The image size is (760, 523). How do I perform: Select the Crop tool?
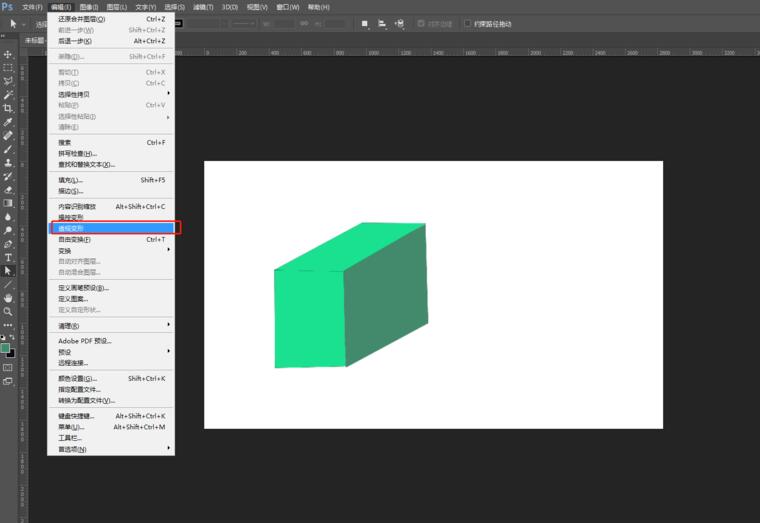click(x=8, y=108)
